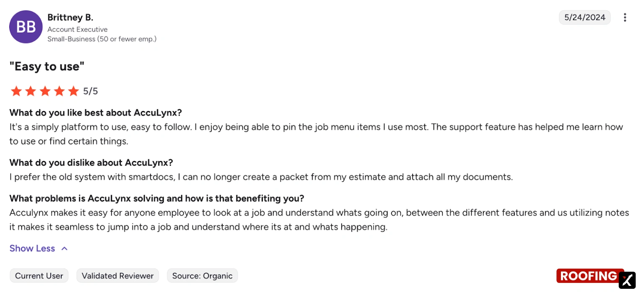Click the BB avatar for Brittney B.
This screenshot has width=644, height=293.
point(26,26)
